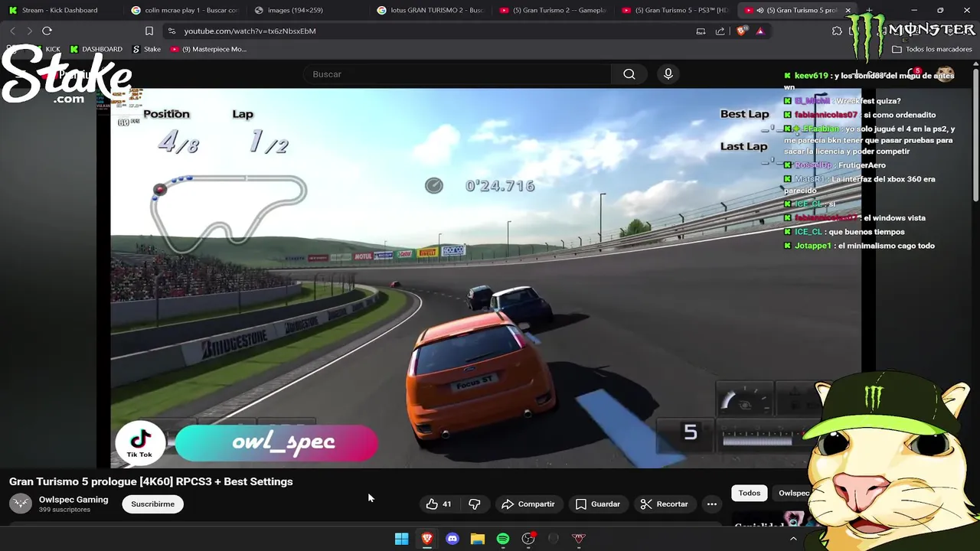980x551 pixels.
Task: Close the active Gran Turismo 5 tab
Action: point(848,10)
